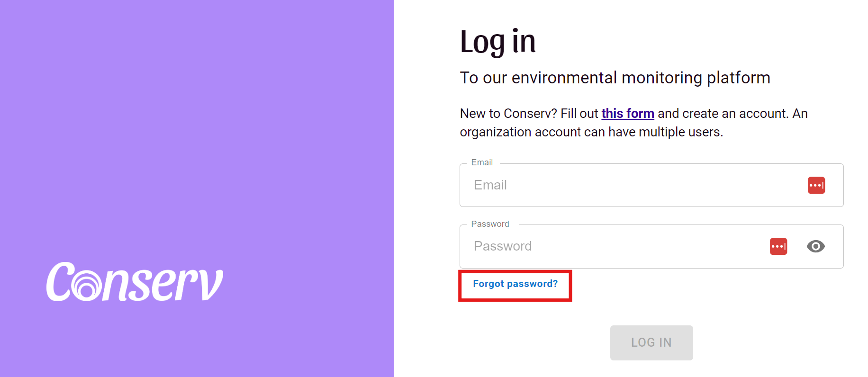Image resolution: width=868 pixels, height=377 pixels.
Task: Click the letter v ending the Conserv logo
Action: (x=210, y=284)
